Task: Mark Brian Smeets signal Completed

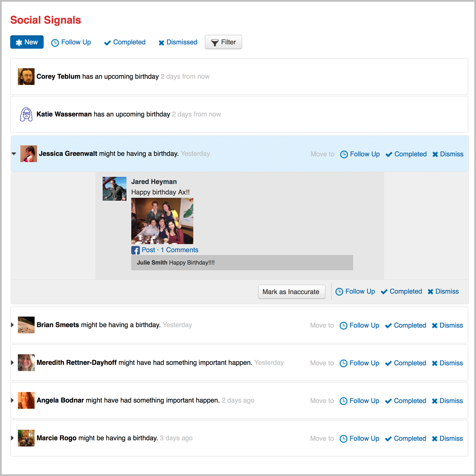Action: (405, 325)
